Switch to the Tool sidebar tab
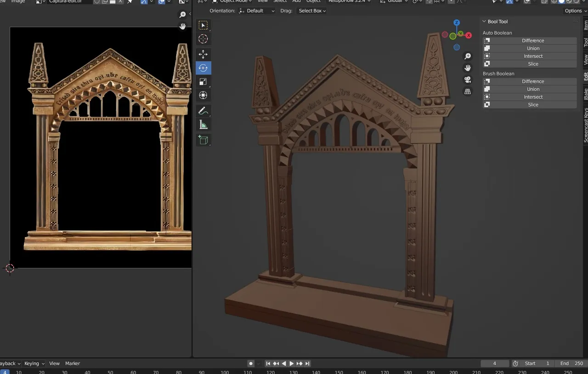This screenshot has width=588, height=374. pos(586,42)
